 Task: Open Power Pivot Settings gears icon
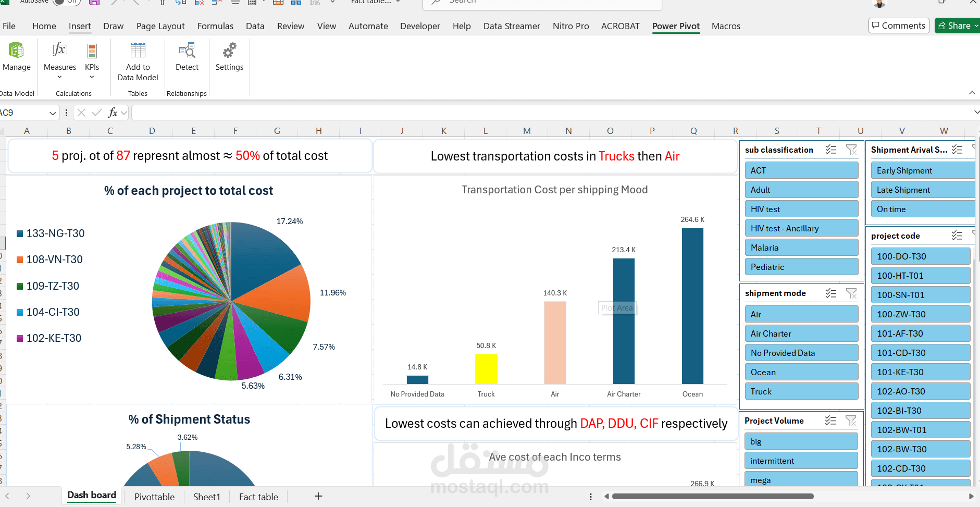coord(229,50)
